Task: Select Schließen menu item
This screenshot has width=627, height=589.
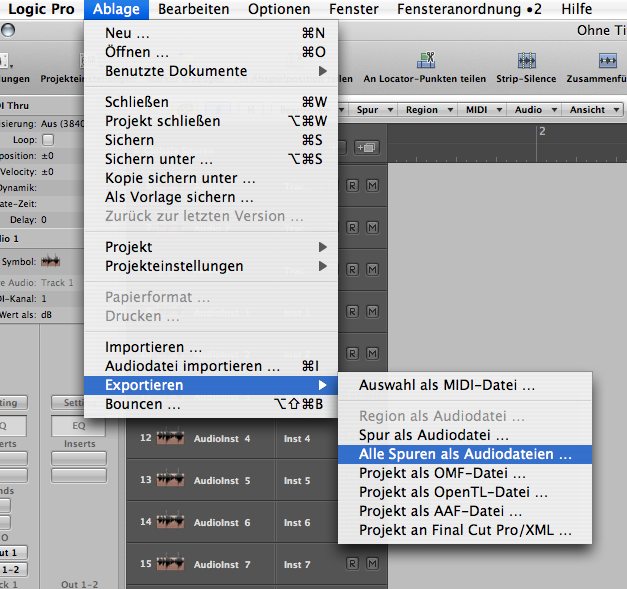Action: pyautogui.click(x=211, y=102)
